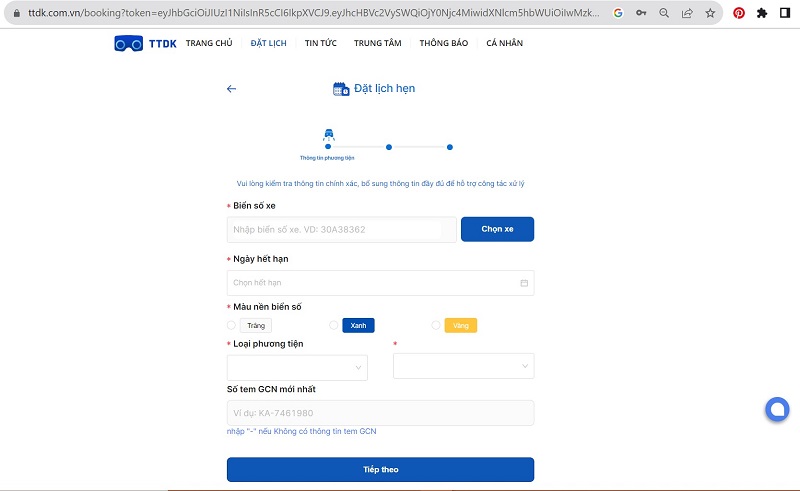Viewport: 800px width, 491px height.
Task: Click the calendar icon in date field
Action: coord(524,283)
